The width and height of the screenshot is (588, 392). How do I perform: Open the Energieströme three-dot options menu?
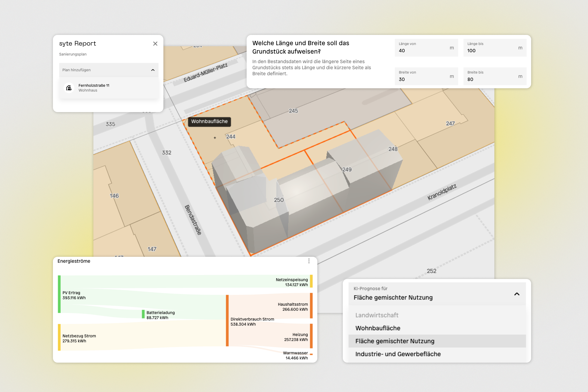309,261
